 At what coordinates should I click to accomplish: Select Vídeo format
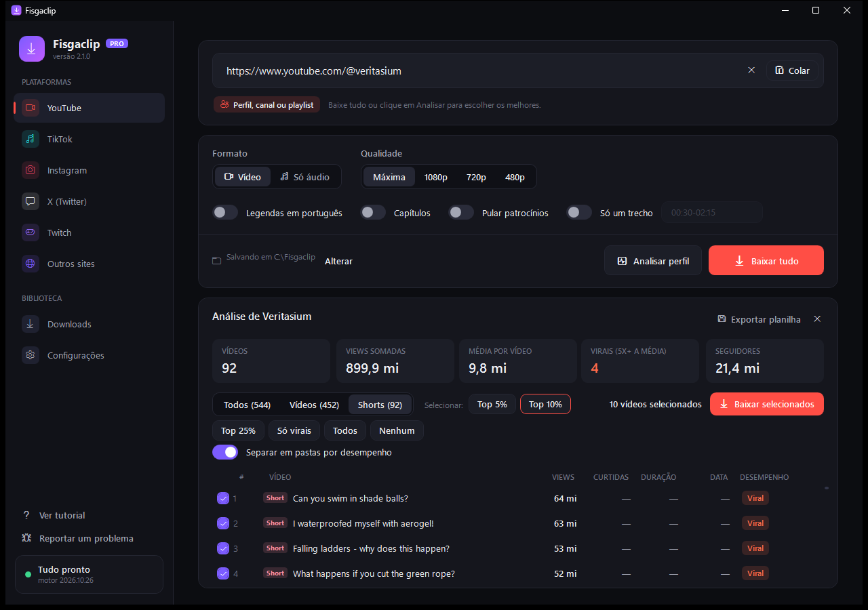[243, 177]
